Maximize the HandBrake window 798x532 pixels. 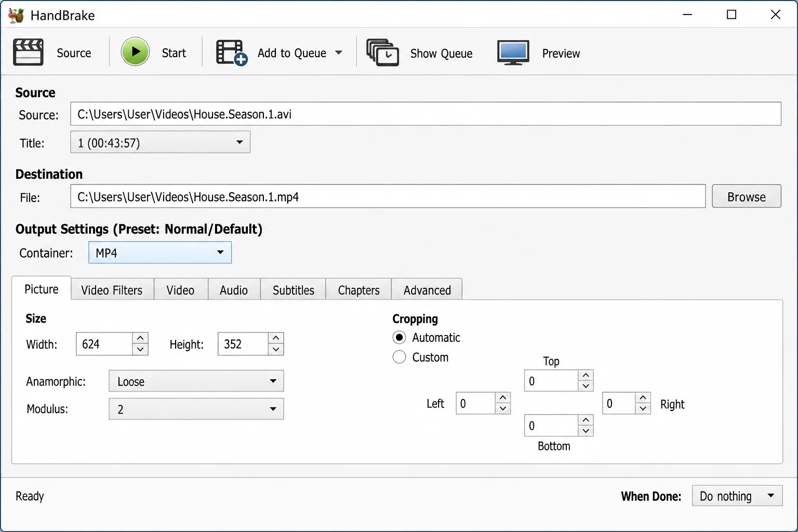point(731,15)
